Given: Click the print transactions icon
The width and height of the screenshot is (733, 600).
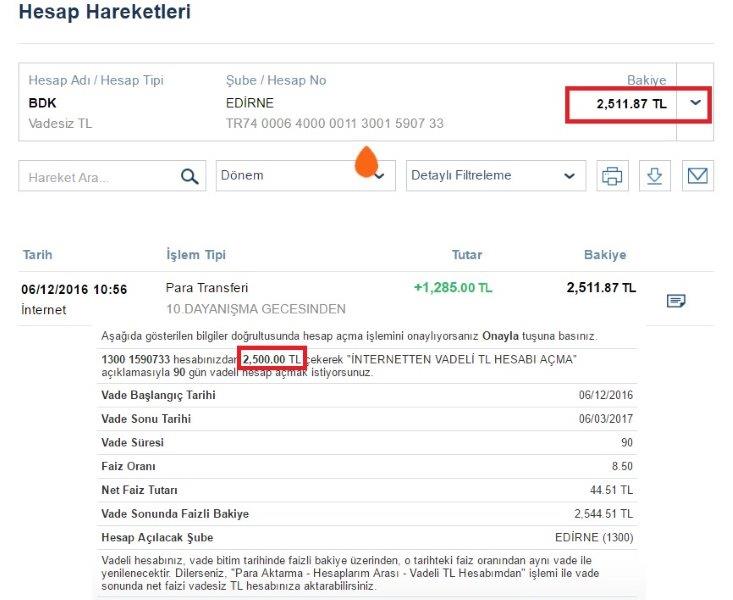Looking at the screenshot, I should pyautogui.click(x=612, y=176).
